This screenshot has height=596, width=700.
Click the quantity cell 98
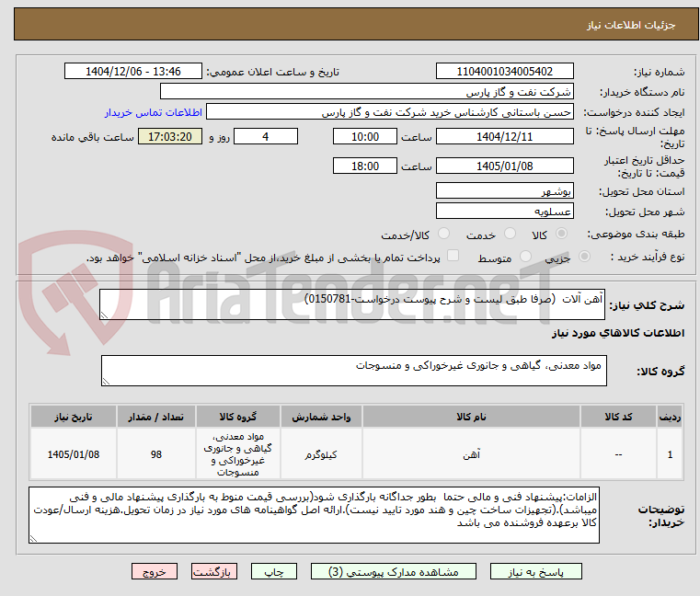(x=155, y=454)
